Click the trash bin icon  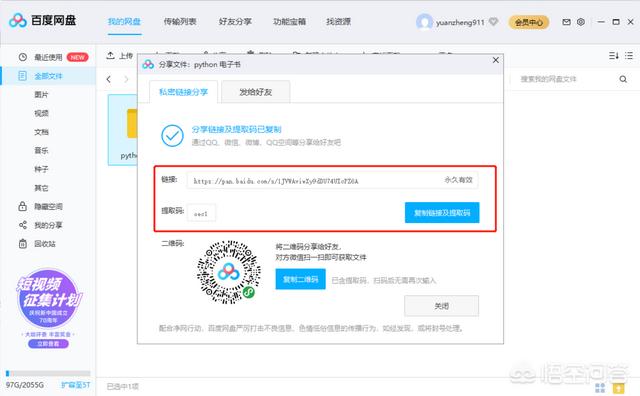pos(22,244)
